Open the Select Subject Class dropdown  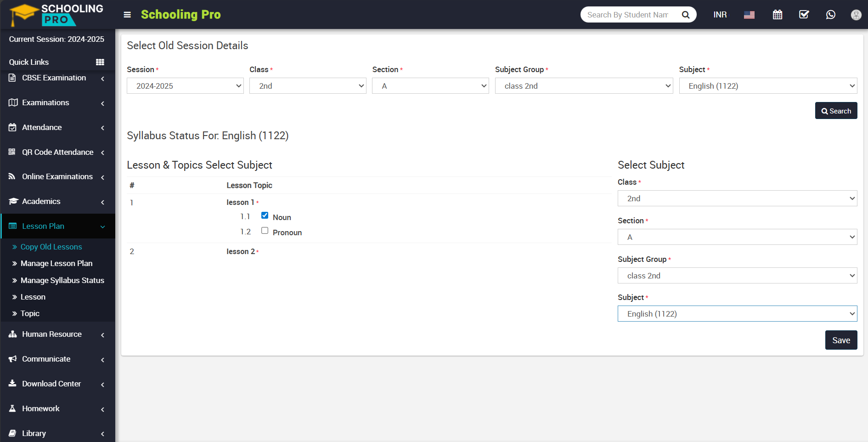coord(737,198)
